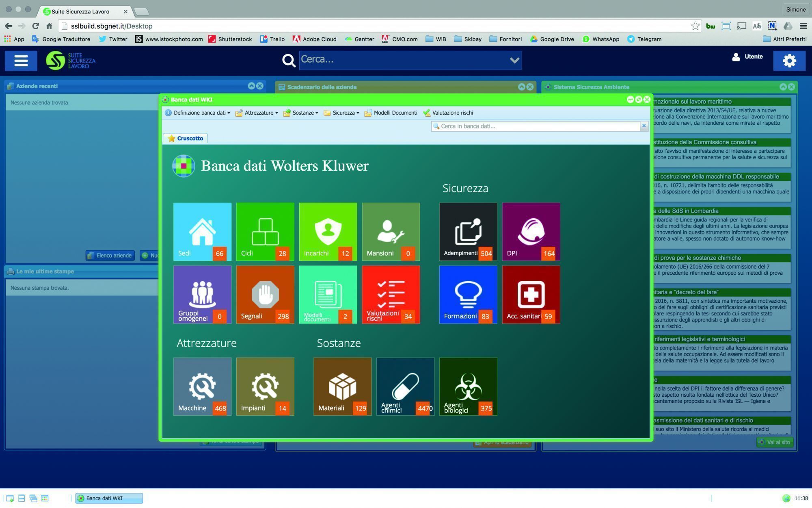Viewport: 812px width, 508px height.
Task: Open the Agenti biologici tile
Action: [x=468, y=386]
